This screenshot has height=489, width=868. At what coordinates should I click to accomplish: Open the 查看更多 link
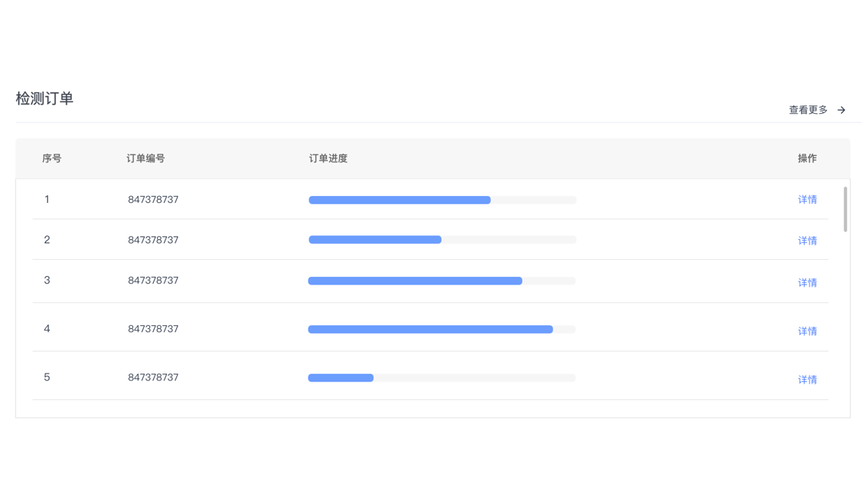[x=808, y=110]
